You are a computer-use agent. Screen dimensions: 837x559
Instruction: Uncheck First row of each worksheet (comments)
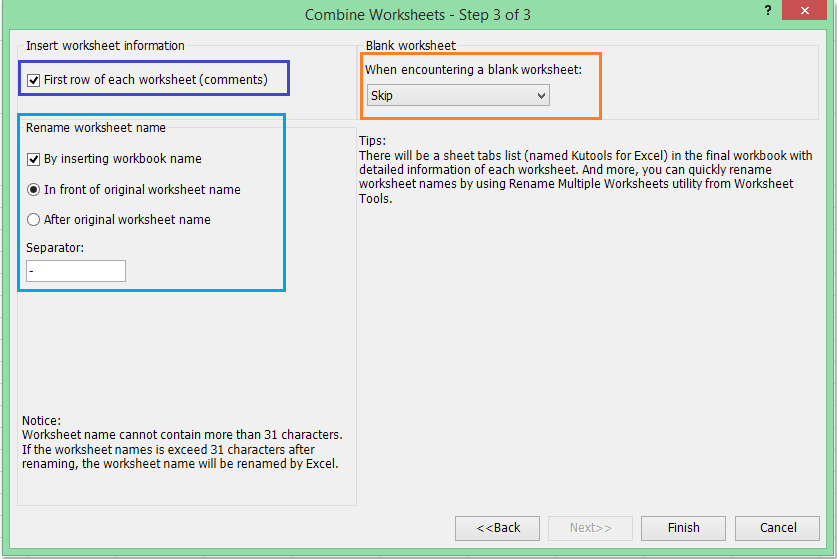click(35, 79)
